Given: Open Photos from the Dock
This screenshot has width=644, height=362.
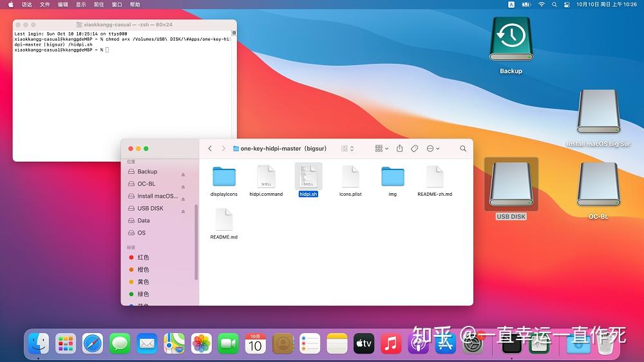Looking at the screenshot, I should coord(201,343).
